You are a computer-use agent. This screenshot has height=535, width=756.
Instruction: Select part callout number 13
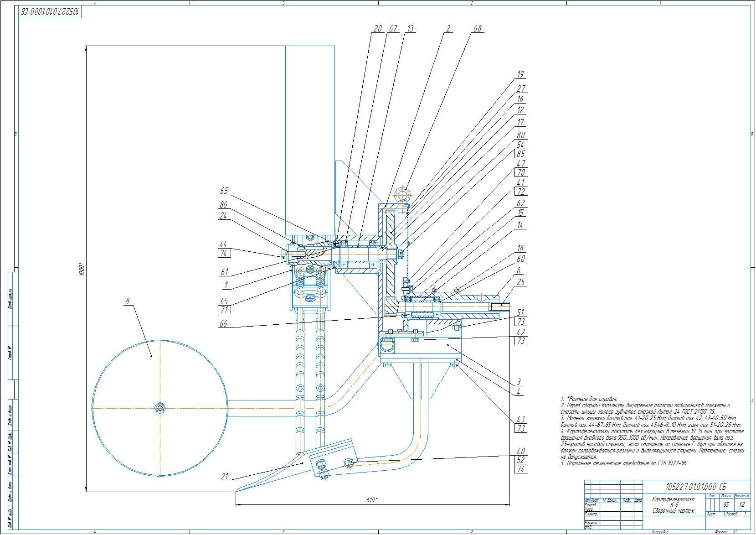click(x=410, y=29)
